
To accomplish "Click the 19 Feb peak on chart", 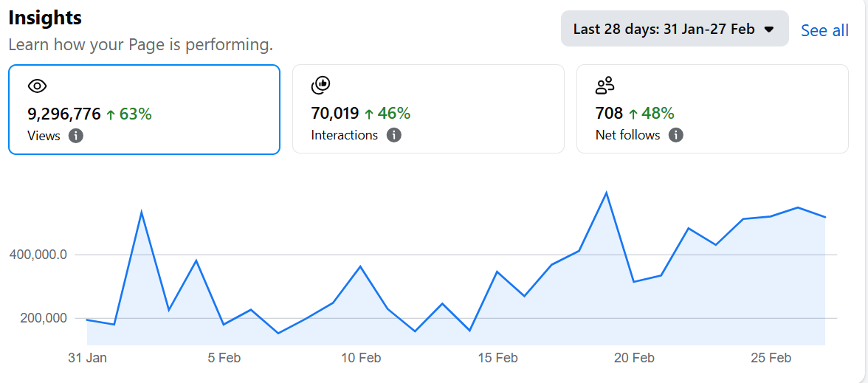I will pos(606,193).
